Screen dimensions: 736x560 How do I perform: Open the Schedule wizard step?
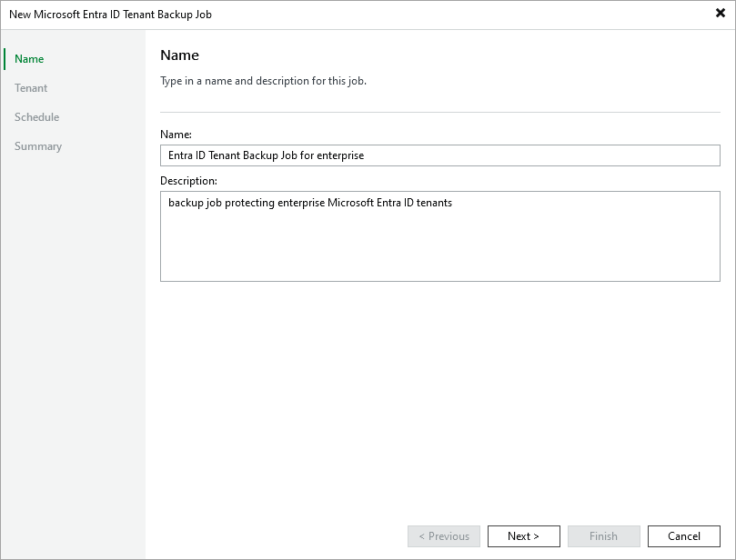[36, 117]
